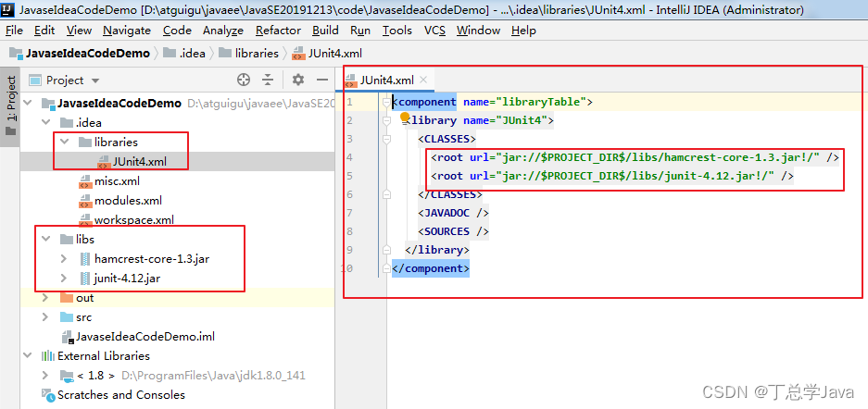
Task: Click the SOURCES tag on line 8
Action: [453, 231]
